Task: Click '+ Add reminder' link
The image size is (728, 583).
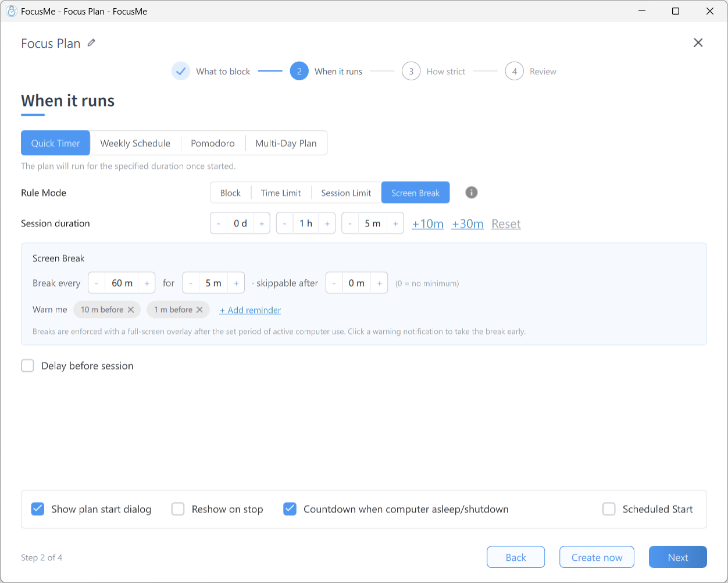Action: pyautogui.click(x=250, y=310)
